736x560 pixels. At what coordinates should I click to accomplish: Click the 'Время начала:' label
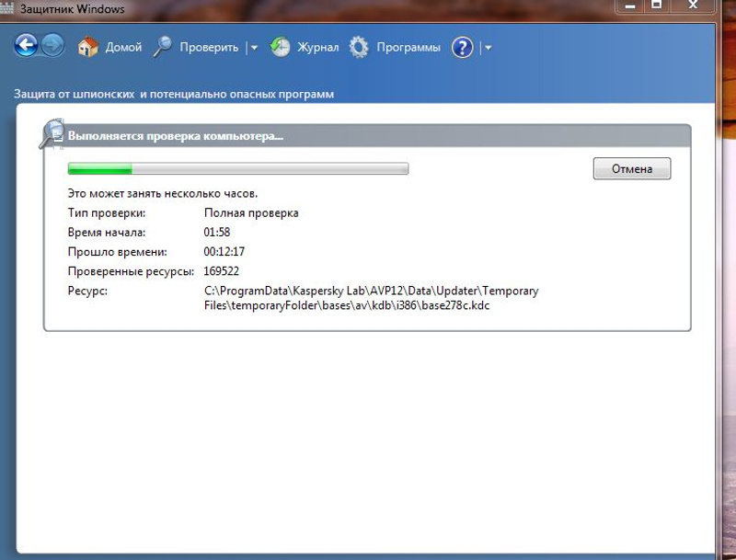pyautogui.click(x=107, y=232)
